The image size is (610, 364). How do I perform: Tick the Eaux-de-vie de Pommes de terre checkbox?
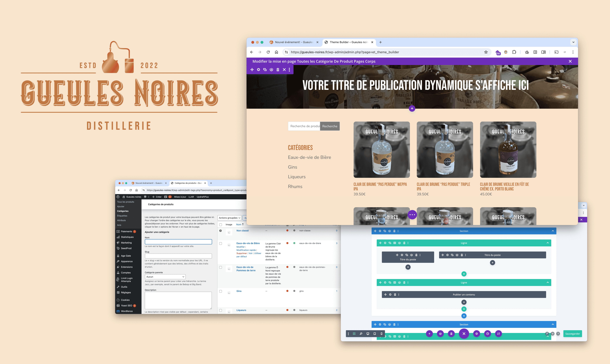point(220,267)
